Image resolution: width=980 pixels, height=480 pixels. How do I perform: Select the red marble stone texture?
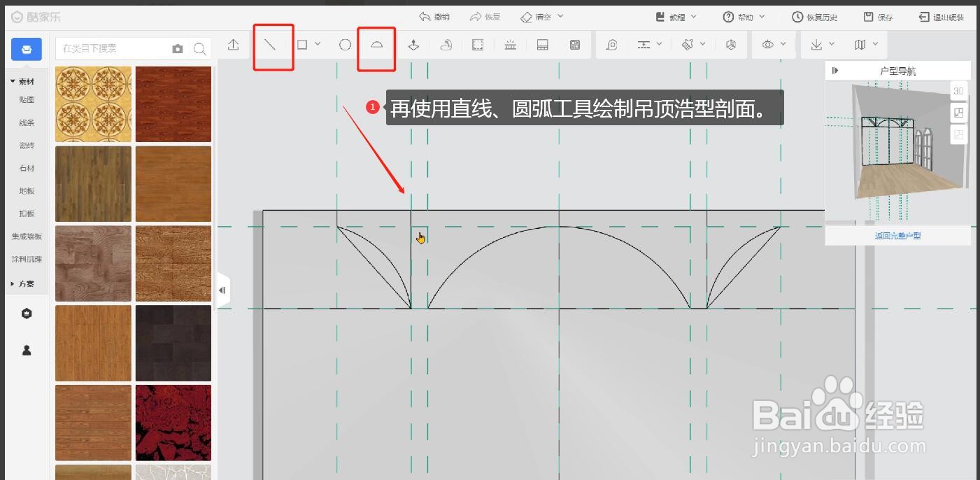tap(173, 423)
